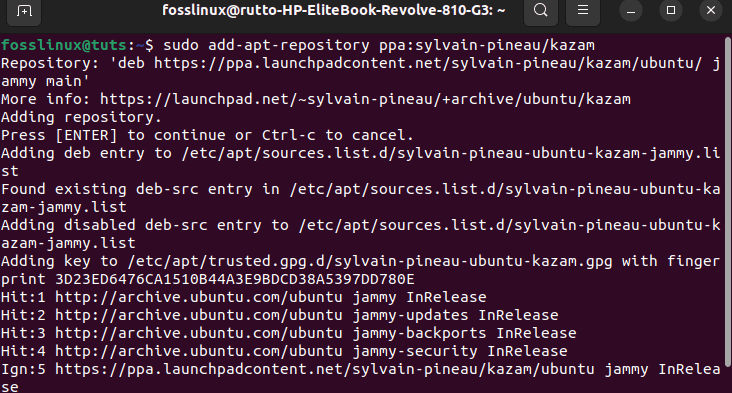732x393 pixels.
Task: Maximize the terminal window
Action: point(671,10)
